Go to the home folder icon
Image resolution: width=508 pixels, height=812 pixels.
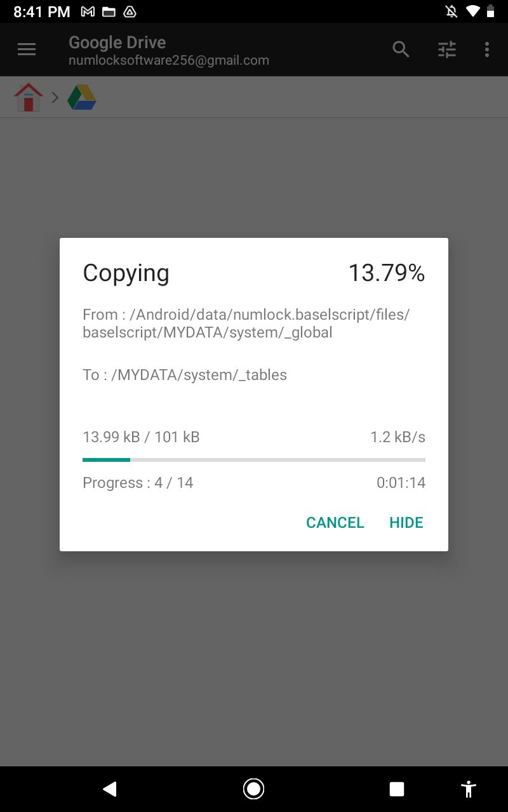(x=29, y=98)
